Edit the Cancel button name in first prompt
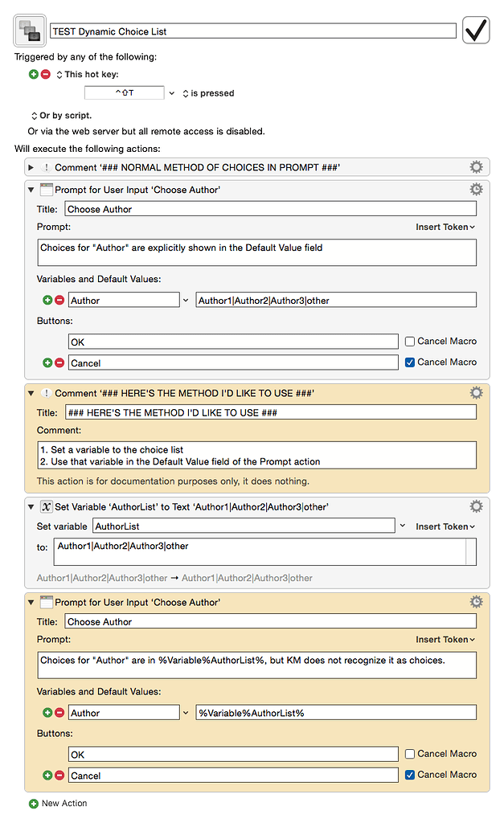Screen dimensions: 504x823 coord(233,362)
